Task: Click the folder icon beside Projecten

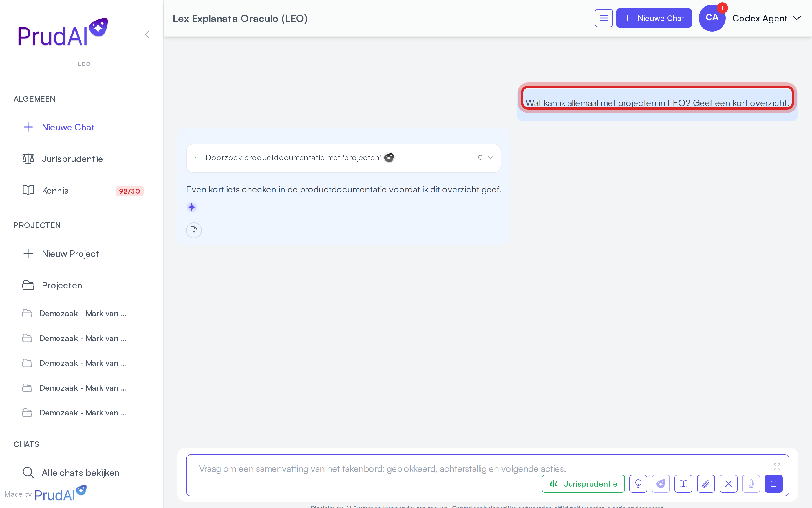Action: click(28, 285)
